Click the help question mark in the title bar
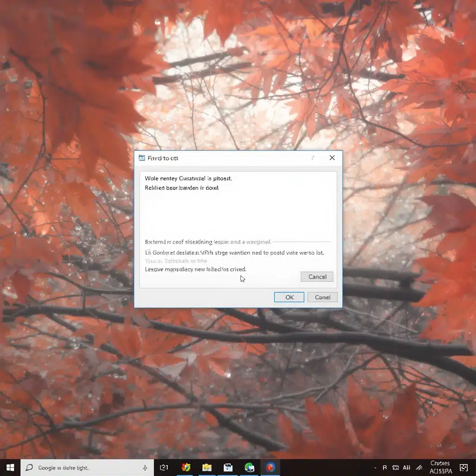 [x=312, y=158]
